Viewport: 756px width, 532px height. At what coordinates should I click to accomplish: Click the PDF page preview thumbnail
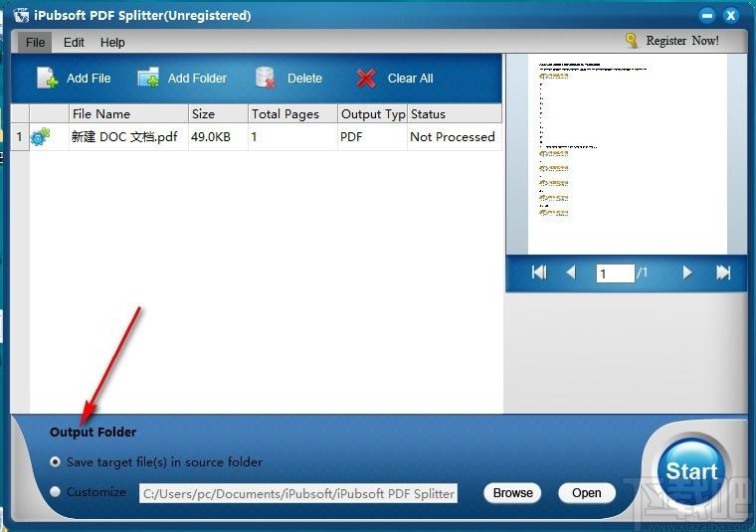(627, 154)
